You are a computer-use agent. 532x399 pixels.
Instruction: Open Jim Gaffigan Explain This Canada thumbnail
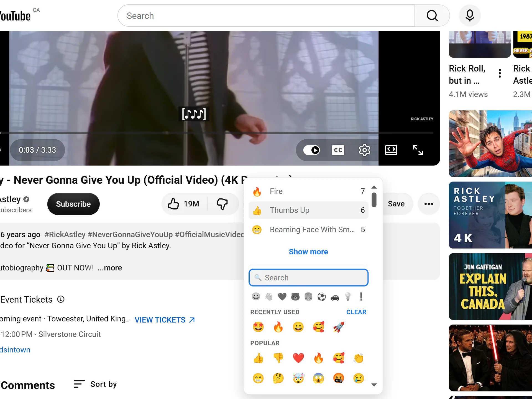pyautogui.click(x=490, y=287)
